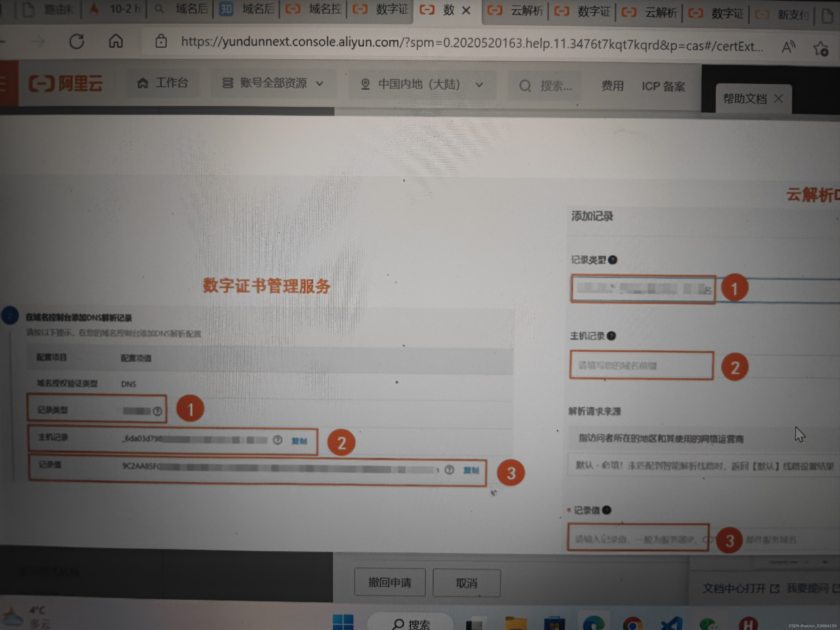The height and width of the screenshot is (630, 840).
Task: Expand 账号全部资源 dropdown
Action: (x=273, y=83)
